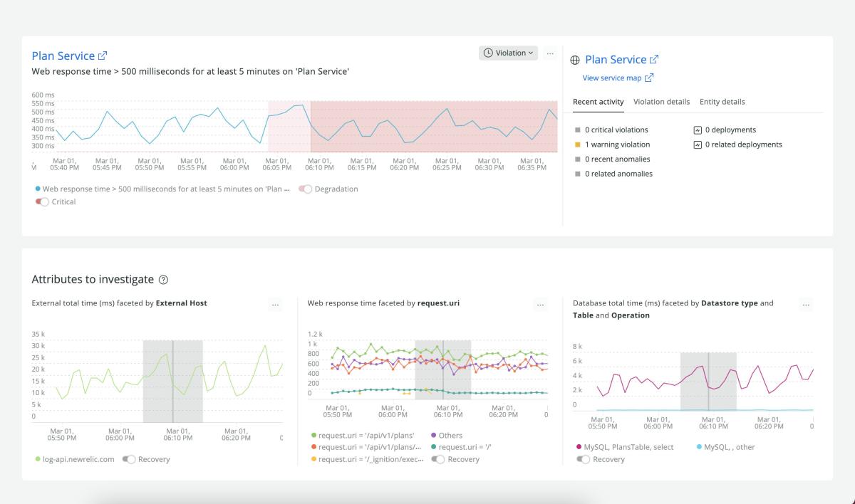Click legend entry request.uri = '/'

point(461,448)
